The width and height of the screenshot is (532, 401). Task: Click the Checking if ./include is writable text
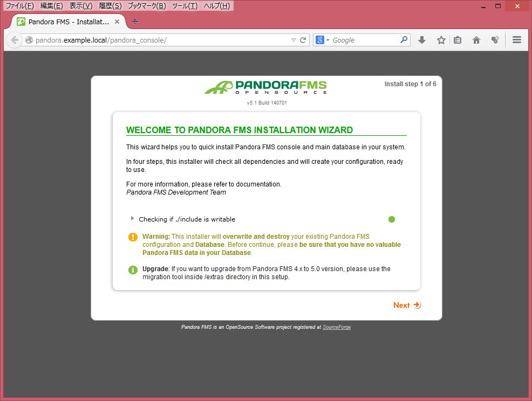(187, 219)
